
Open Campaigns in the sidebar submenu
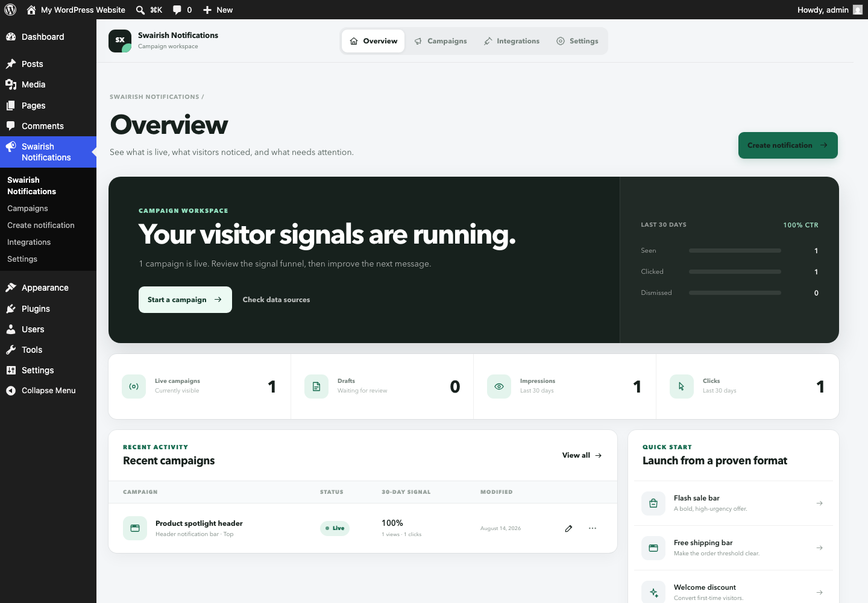[x=28, y=209]
